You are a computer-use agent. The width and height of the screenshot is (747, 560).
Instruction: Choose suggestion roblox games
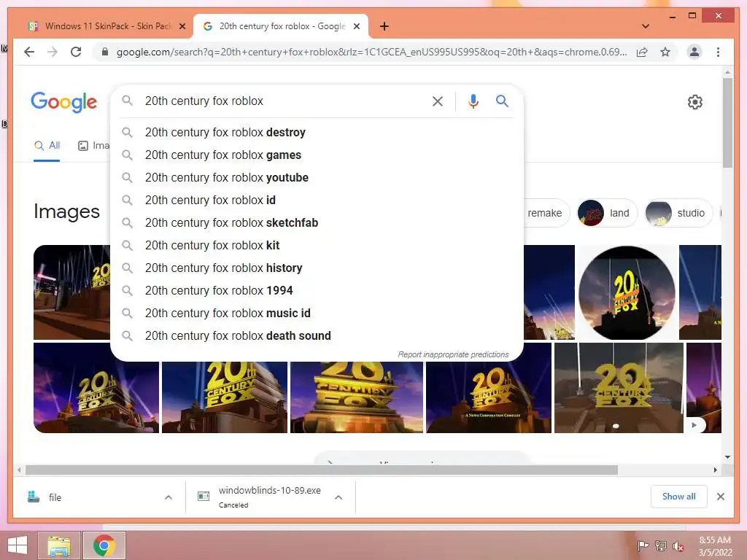317,155
